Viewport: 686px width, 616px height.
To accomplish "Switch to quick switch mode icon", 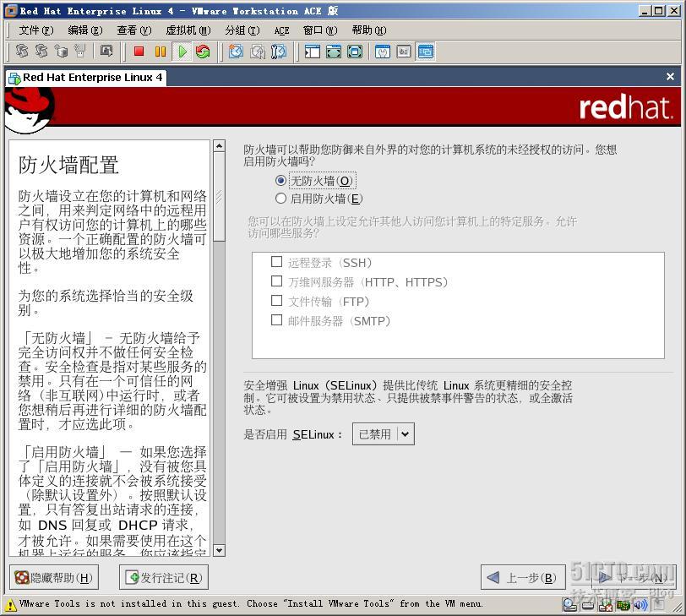I will click(x=334, y=52).
